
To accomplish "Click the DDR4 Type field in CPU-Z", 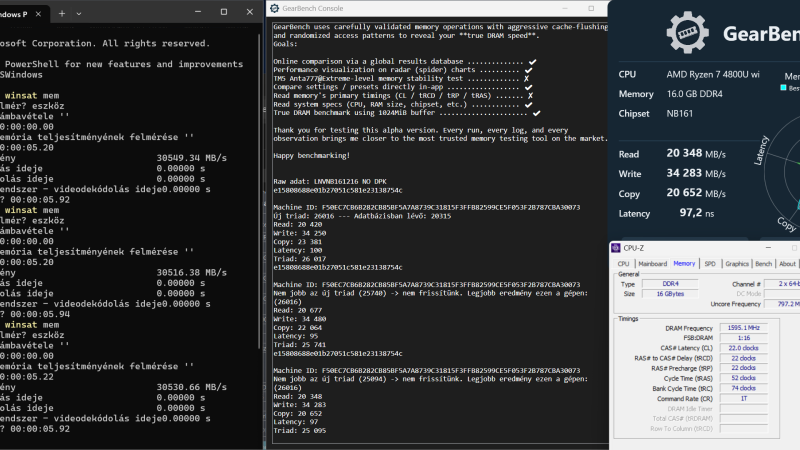I will pyautogui.click(x=670, y=284).
